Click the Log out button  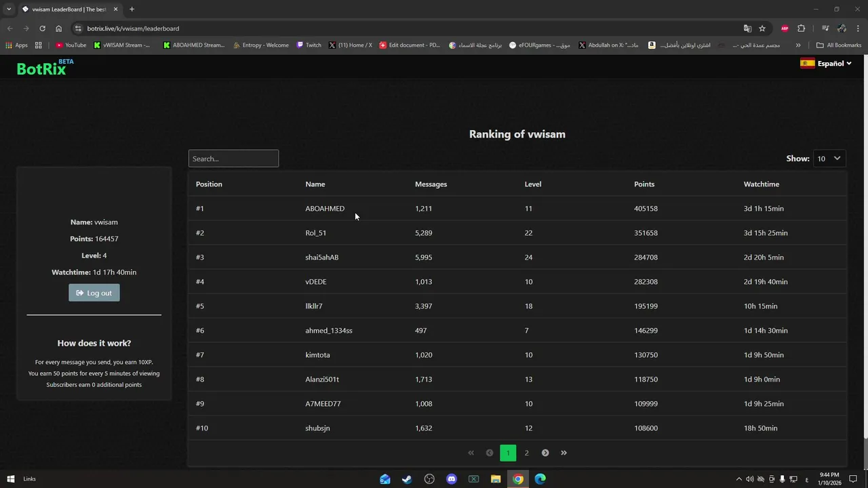[x=94, y=293]
